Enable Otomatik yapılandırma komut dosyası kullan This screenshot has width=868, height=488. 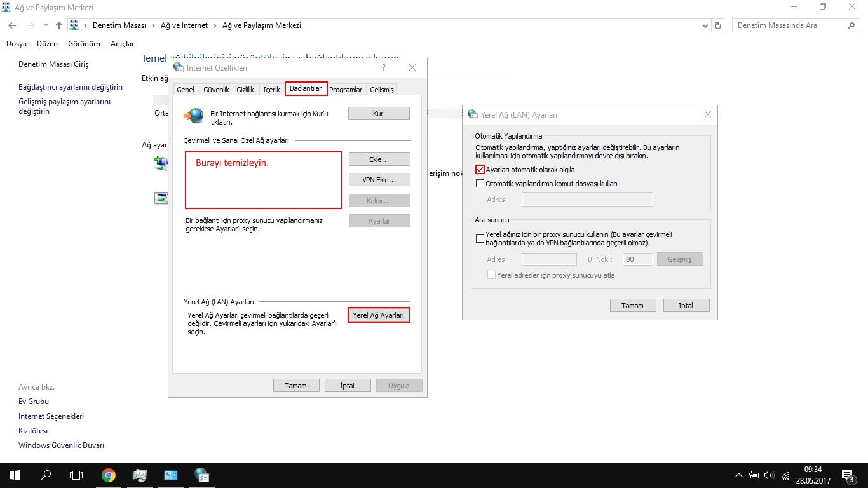point(480,184)
